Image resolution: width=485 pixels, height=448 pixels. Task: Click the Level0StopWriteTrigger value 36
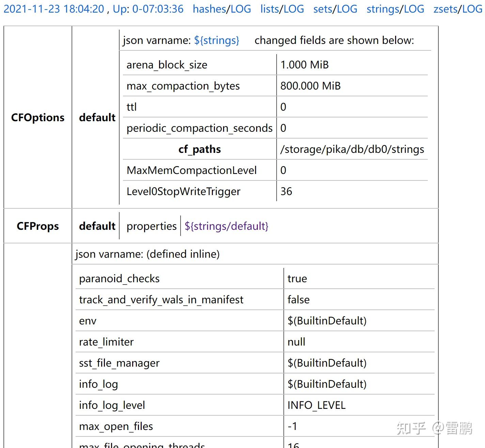(286, 191)
